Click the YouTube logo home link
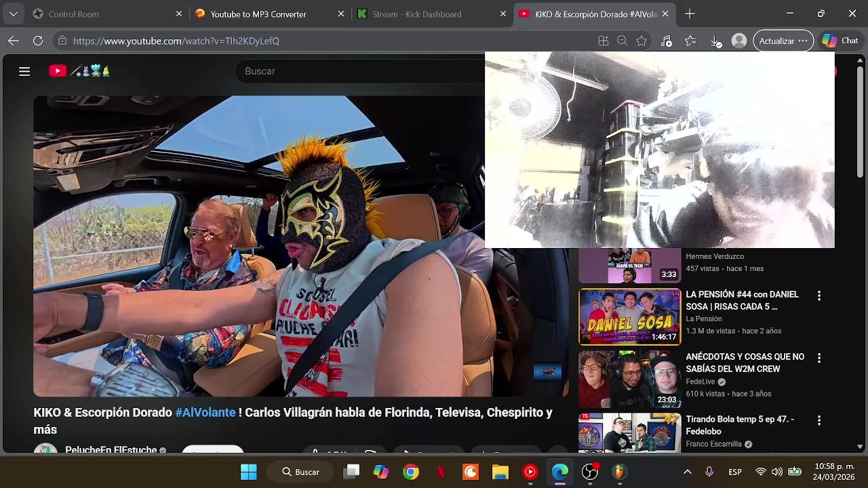Screen dimensions: 868x488 point(79,70)
